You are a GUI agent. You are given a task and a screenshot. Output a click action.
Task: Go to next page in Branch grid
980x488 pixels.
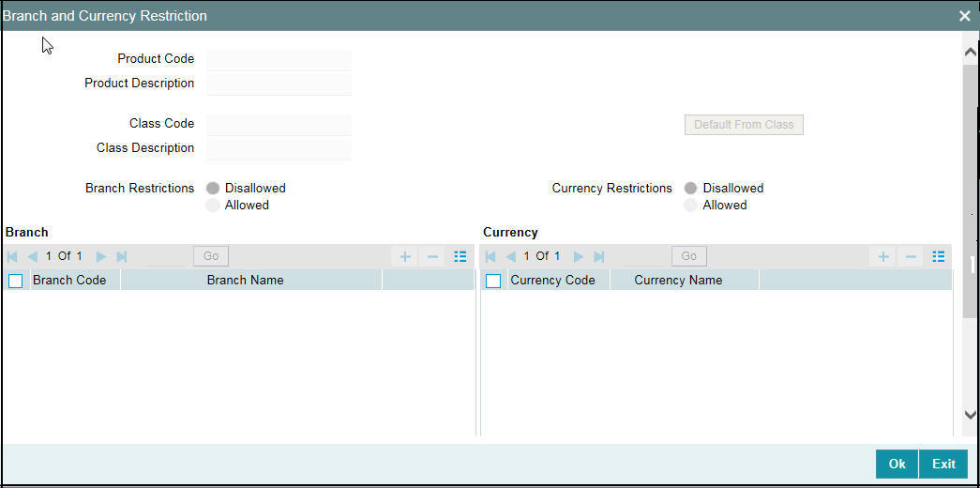click(101, 256)
